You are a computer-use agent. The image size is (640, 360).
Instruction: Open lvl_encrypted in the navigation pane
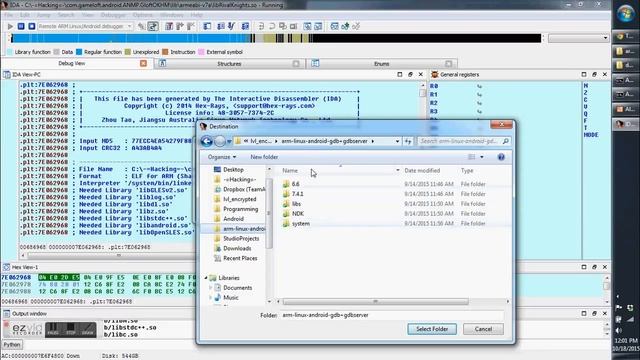click(240, 199)
